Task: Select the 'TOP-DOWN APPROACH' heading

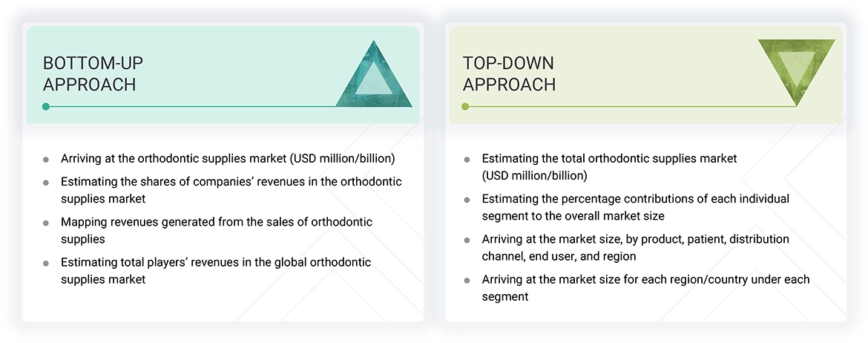Action: 509,73
